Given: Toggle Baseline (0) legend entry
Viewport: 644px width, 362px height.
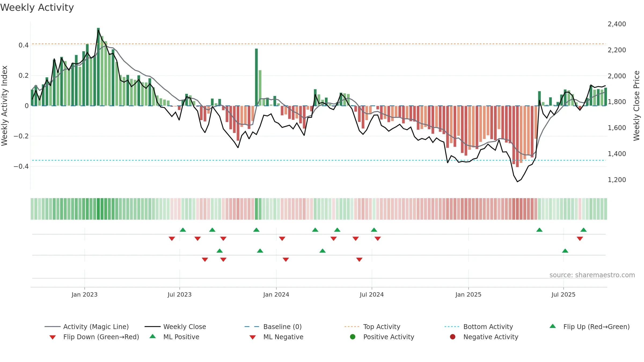Looking at the screenshot, I should point(273,327).
